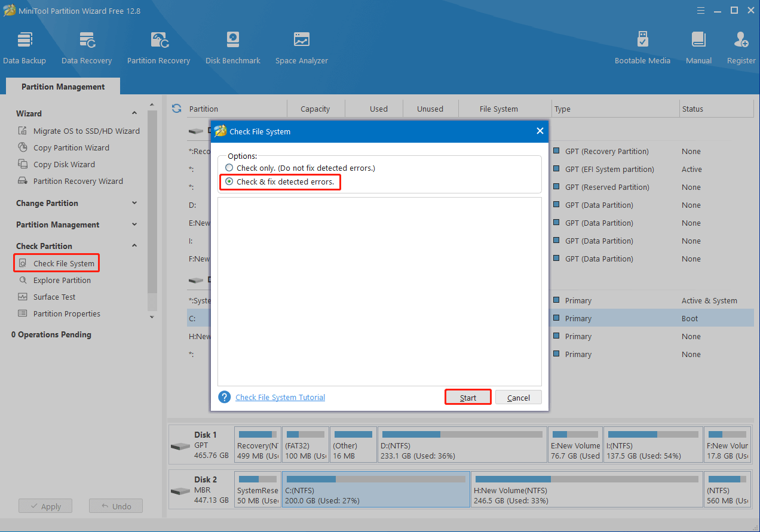Collapse the Wizard section
This screenshot has height=532, width=760.
coord(134,113)
